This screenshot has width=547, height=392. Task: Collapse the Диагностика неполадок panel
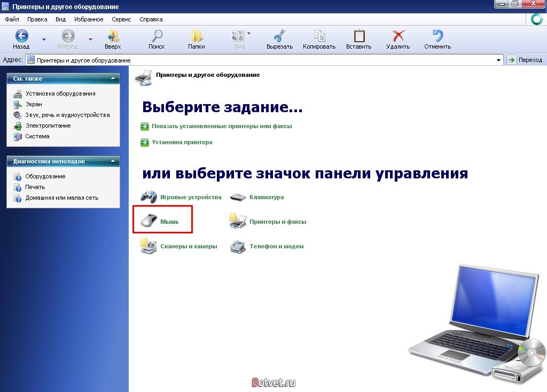113,161
